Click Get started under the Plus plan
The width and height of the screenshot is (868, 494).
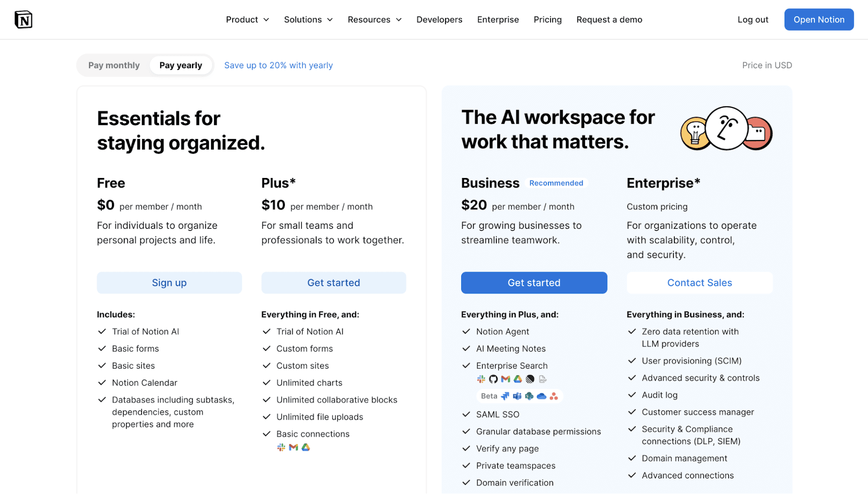(x=334, y=283)
